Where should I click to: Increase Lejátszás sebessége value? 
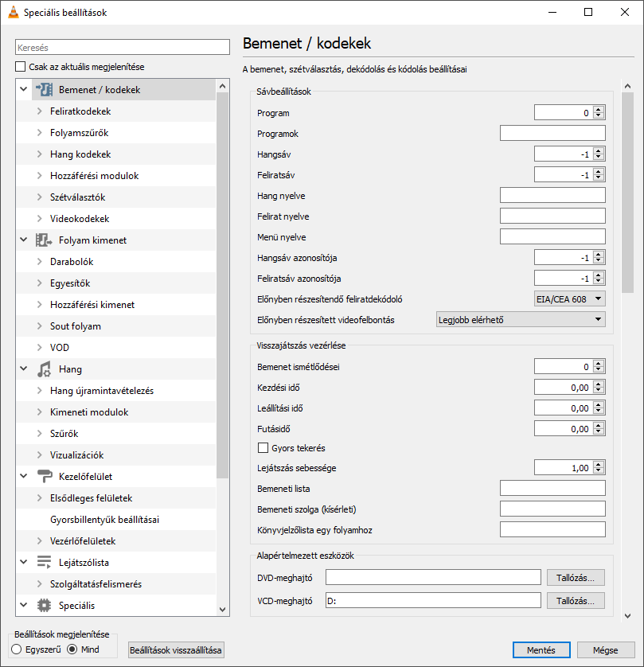coord(599,465)
